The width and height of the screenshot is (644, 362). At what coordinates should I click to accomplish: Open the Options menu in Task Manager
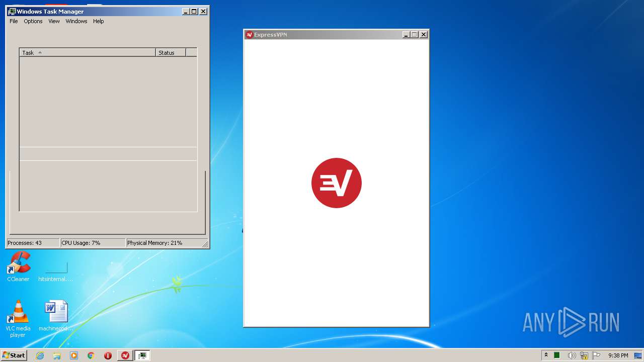click(x=33, y=21)
